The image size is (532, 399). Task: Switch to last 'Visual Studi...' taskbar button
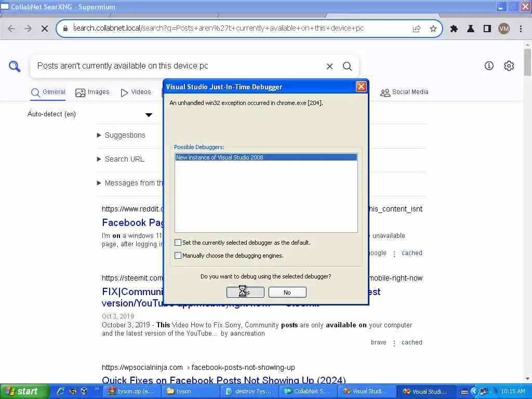click(427, 391)
